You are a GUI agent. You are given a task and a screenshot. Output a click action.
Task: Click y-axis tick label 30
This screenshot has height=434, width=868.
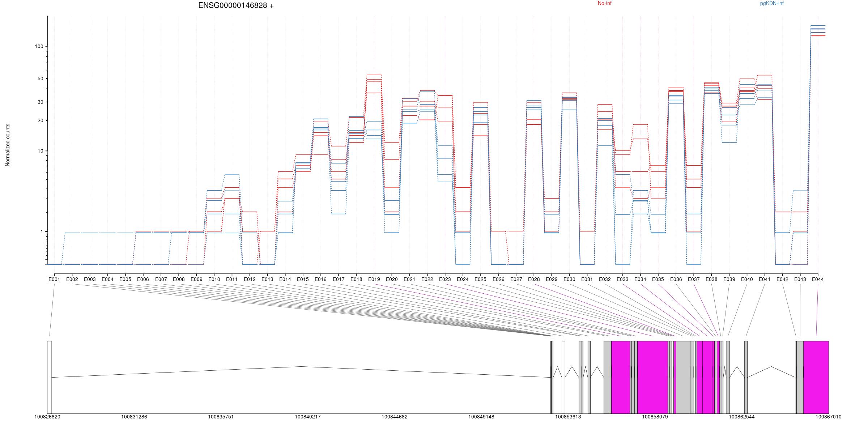click(40, 102)
